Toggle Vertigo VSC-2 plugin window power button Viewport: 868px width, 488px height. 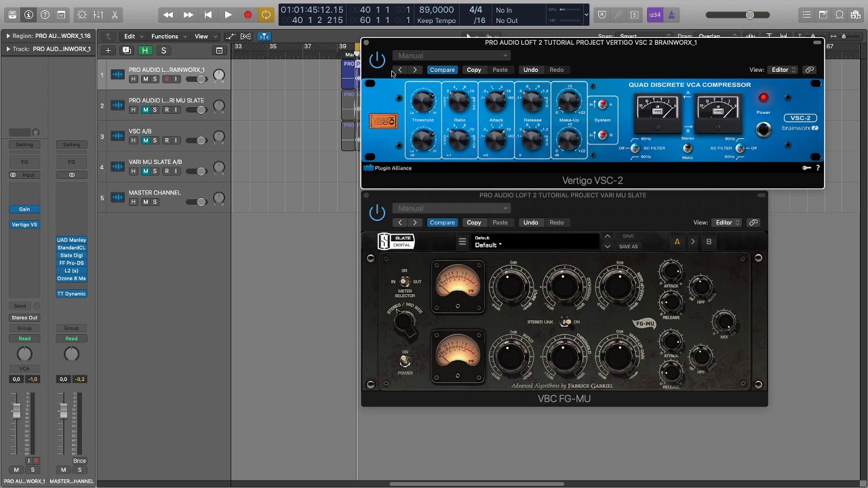point(377,60)
